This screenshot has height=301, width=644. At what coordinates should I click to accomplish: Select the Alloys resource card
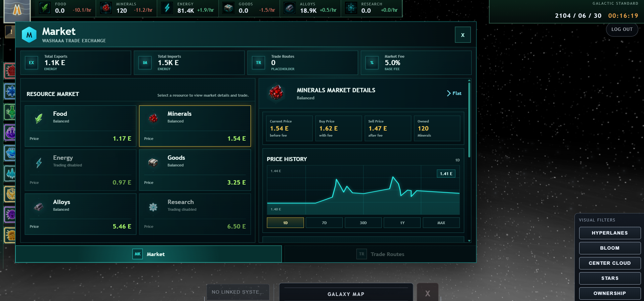[80, 214]
